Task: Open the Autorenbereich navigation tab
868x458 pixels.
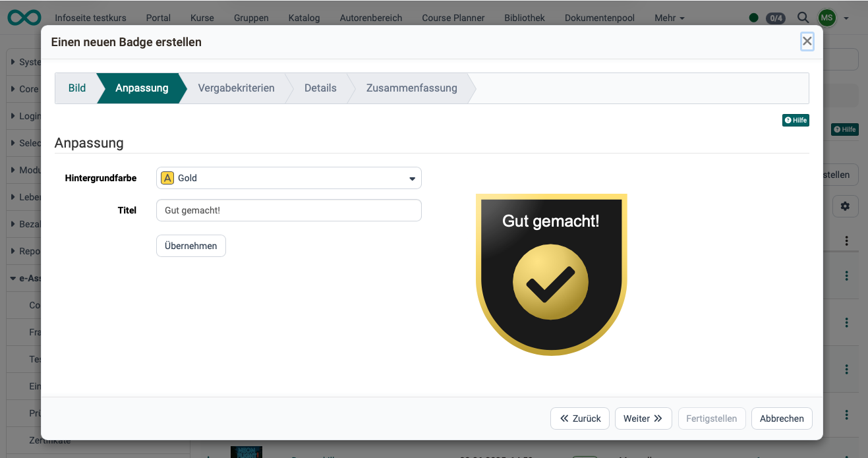Action: [371, 18]
